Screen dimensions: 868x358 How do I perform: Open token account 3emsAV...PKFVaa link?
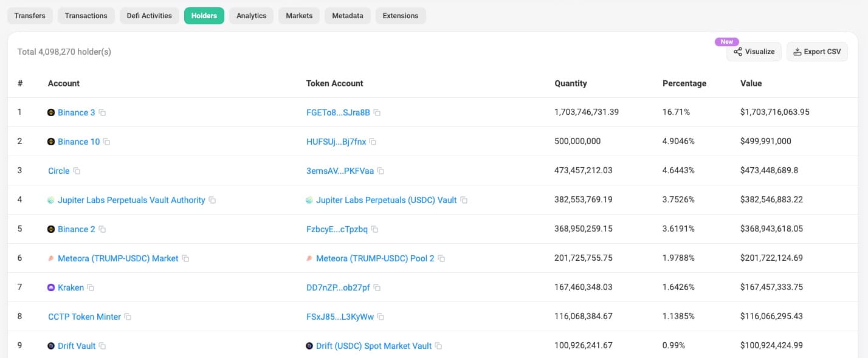point(340,171)
